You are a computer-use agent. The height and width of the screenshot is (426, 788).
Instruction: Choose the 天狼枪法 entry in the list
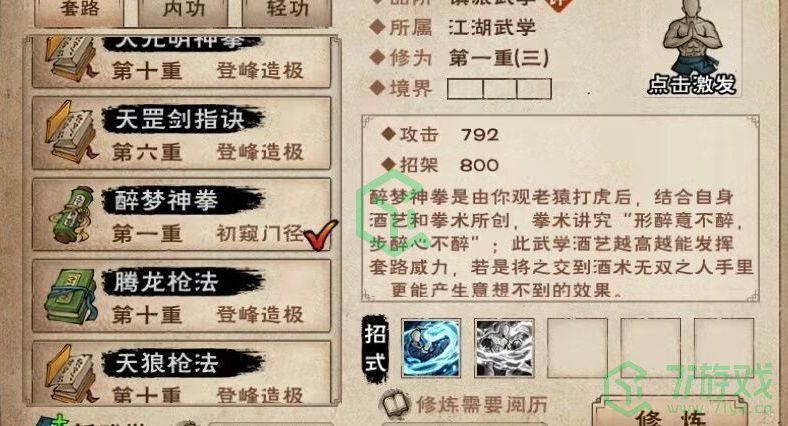tap(181, 373)
